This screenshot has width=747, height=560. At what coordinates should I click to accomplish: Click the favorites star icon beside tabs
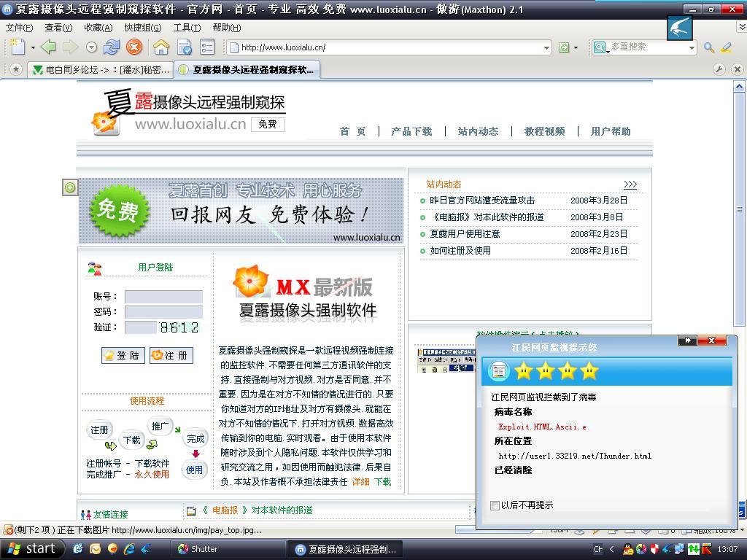[x=15, y=69]
